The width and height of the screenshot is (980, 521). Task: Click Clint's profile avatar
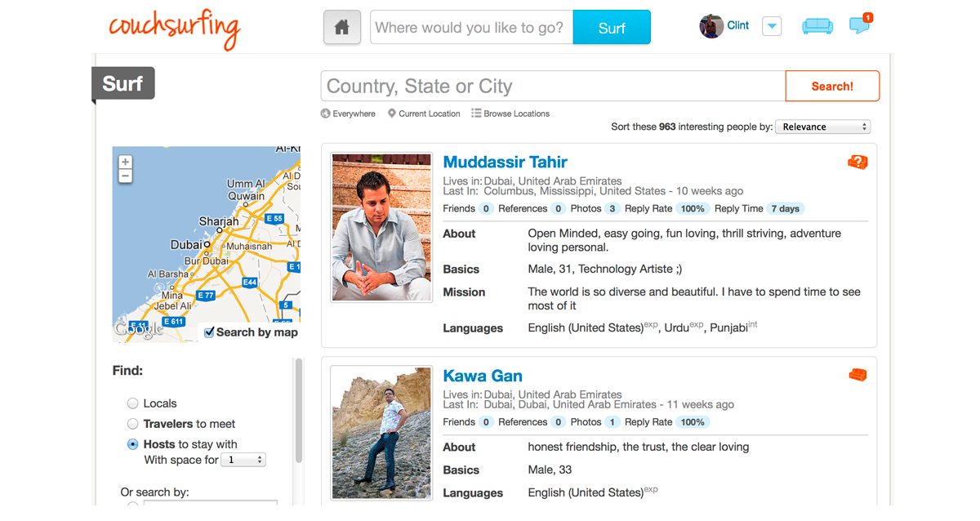click(711, 26)
